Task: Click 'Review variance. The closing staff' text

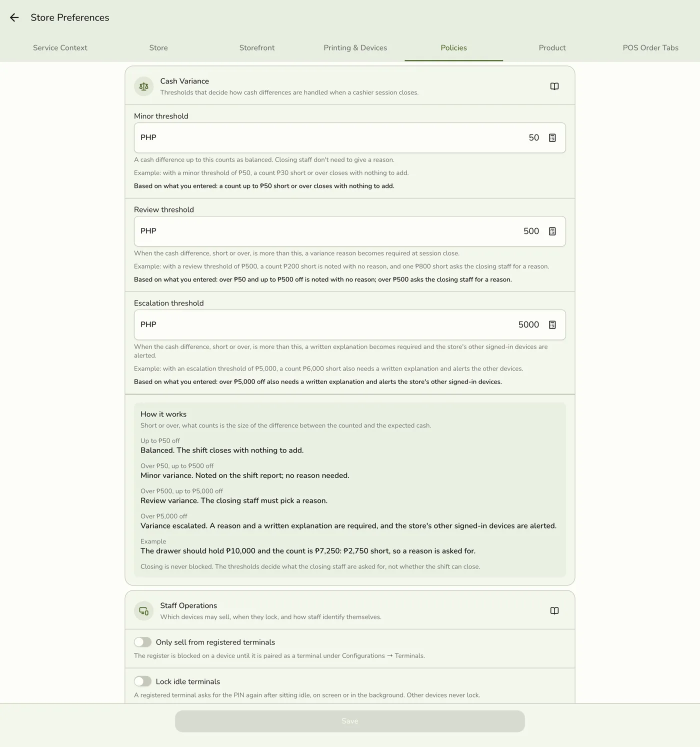Action: pyautogui.click(x=234, y=500)
